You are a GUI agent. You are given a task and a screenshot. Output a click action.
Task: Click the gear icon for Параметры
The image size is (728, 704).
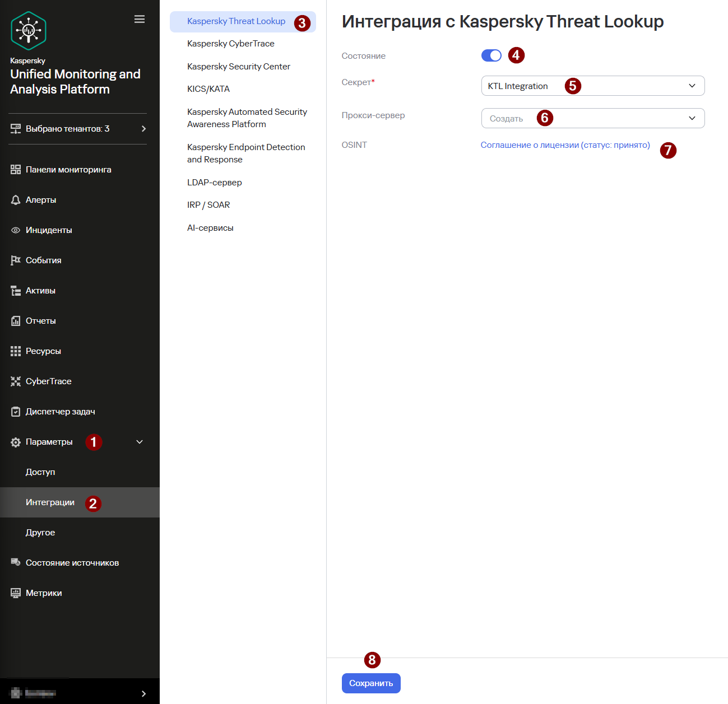[16, 442]
